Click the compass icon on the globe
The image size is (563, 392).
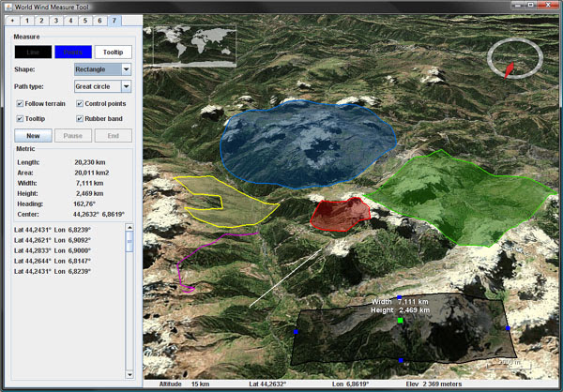pyautogui.click(x=515, y=58)
